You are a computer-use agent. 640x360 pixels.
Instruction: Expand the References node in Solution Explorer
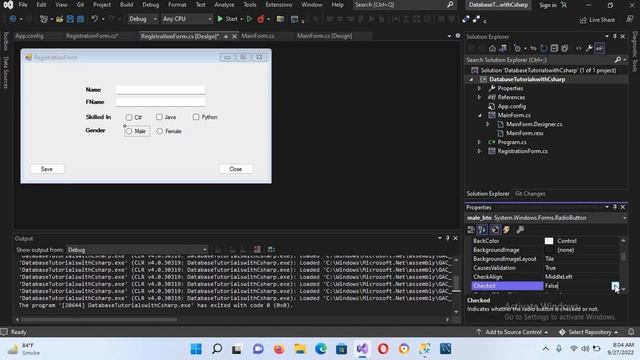[480, 98]
